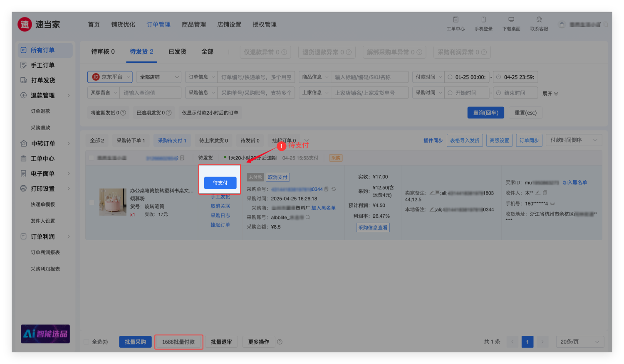Image resolution: width=624 pixels, height=364 pixels.
Task: Click the 订单编号/快递单号 input field
Action: tap(256, 77)
